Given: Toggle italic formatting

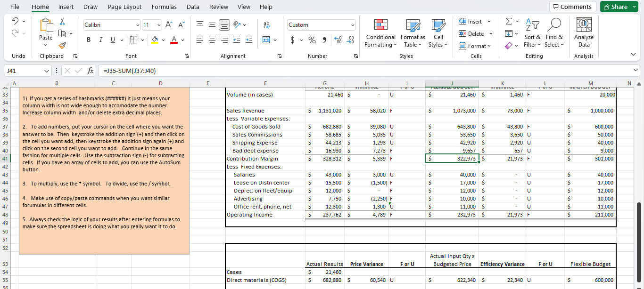Looking at the screenshot, I should tap(100, 40).
